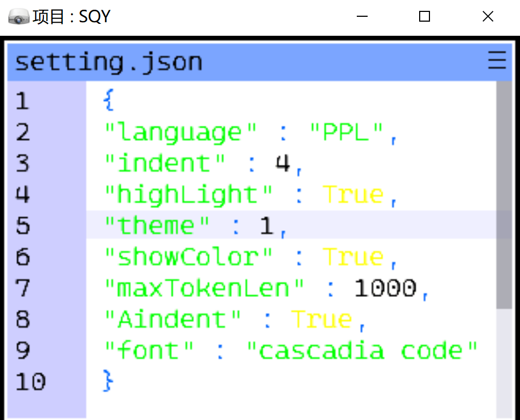Image resolution: width=520 pixels, height=420 pixels.
Task: Click line number 8 in the gutter
Action: pos(22,319)
